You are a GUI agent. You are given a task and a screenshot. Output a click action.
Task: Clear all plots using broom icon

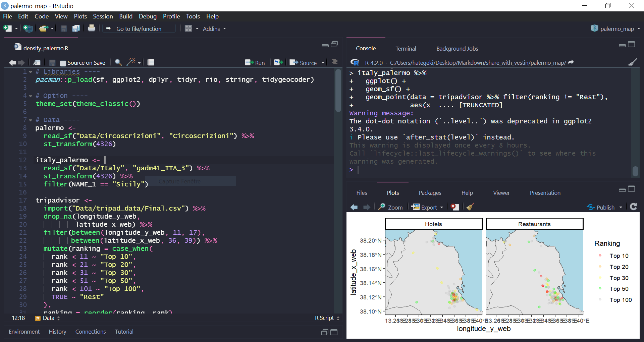click(470, 207)
